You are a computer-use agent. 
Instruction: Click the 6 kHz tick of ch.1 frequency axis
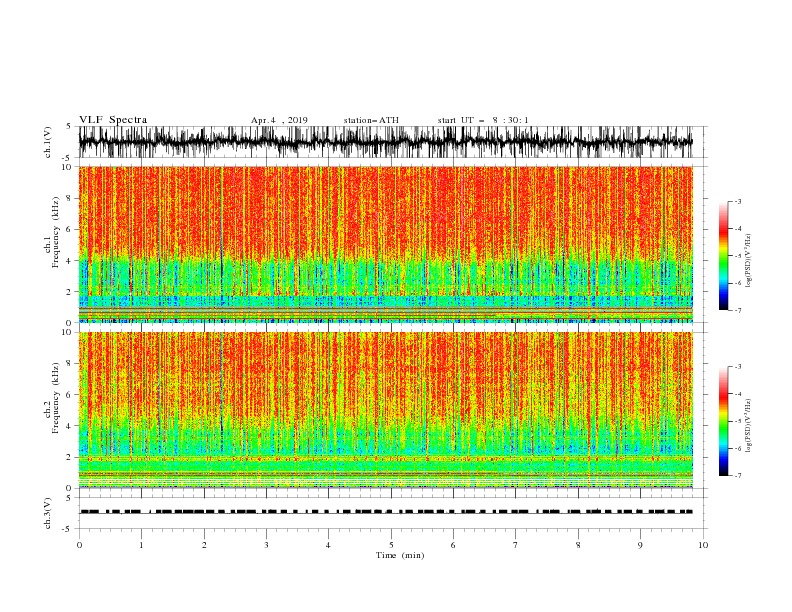(70, 229)
